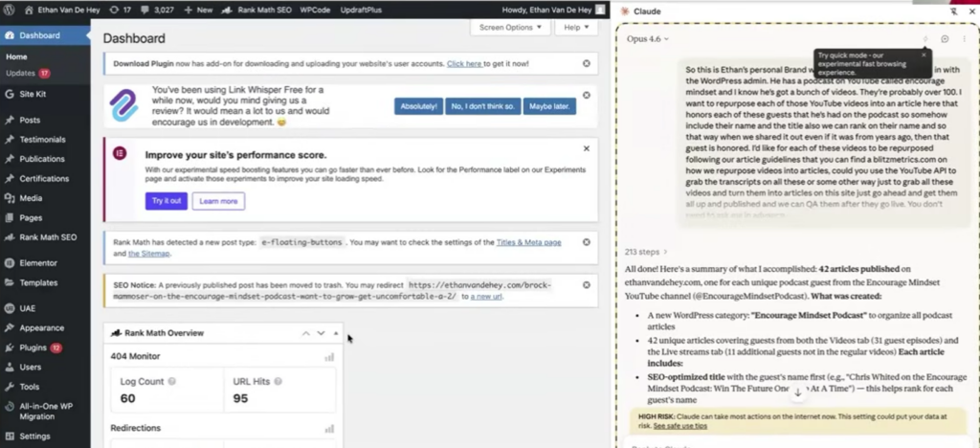Start a new chat in Claude panel
Image resolution: width=980 pixels, height=448 pixels.
(x=945, y=39)
